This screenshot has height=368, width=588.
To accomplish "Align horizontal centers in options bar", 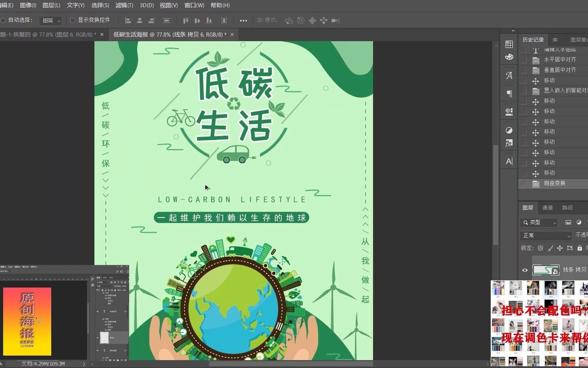I will (x=139, y=20).
